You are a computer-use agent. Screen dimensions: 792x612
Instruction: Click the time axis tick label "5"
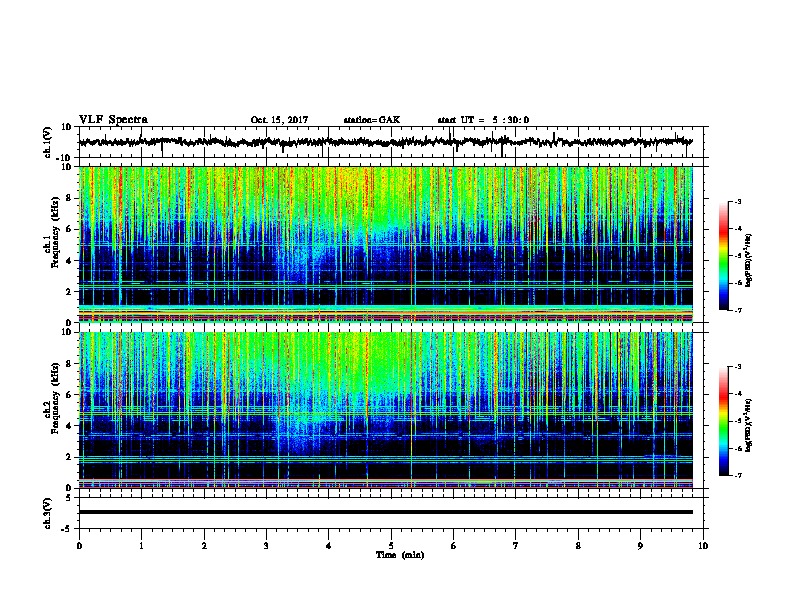pyautogui.click(x=391, y=546)
